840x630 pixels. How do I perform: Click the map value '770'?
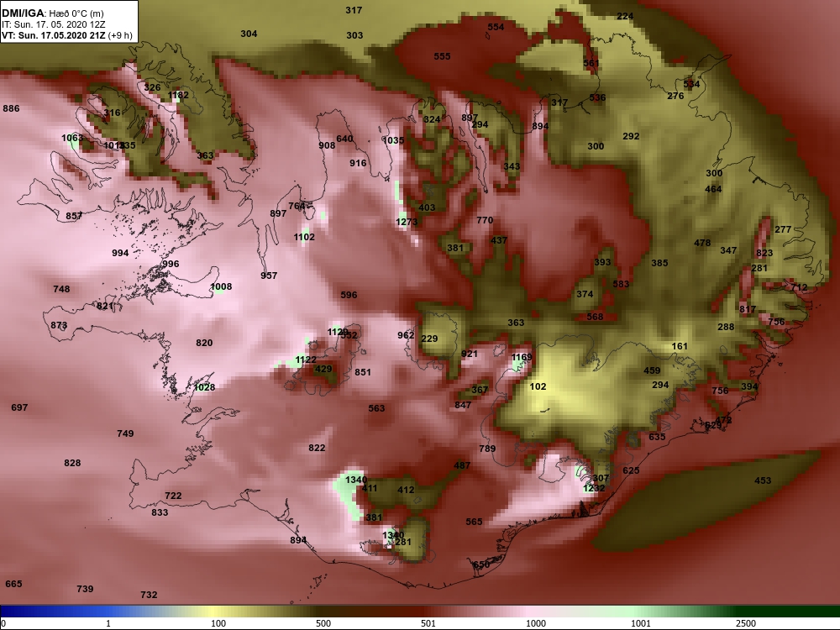[x=485, y=219]
